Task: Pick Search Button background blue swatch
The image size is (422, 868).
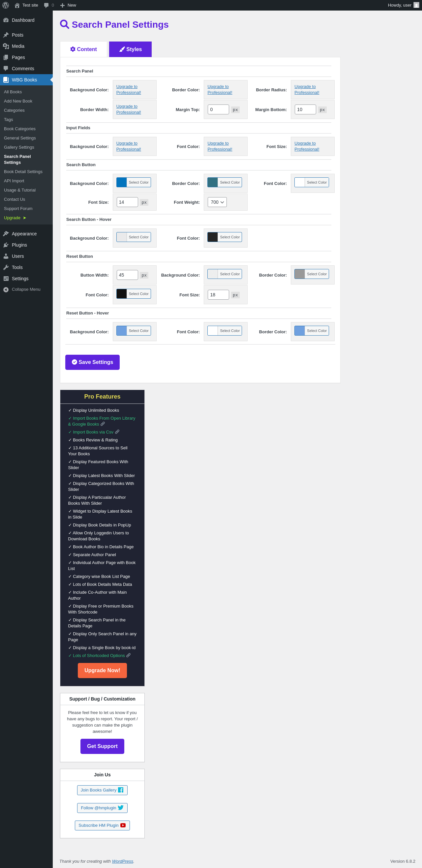Action: 122,182
